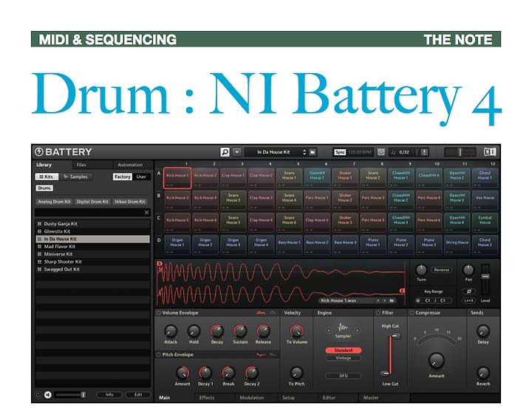Click the Volume Envelope Attack knob

click(171, 331)
